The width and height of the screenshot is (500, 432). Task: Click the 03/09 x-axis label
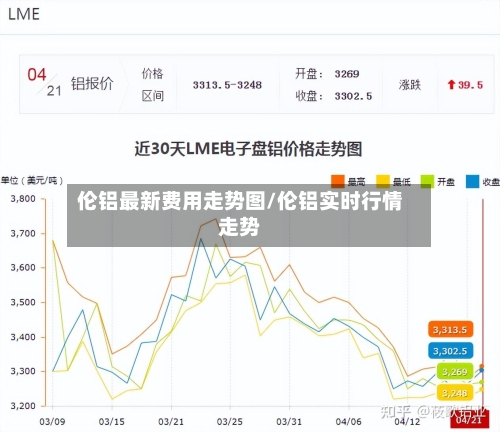52,421
